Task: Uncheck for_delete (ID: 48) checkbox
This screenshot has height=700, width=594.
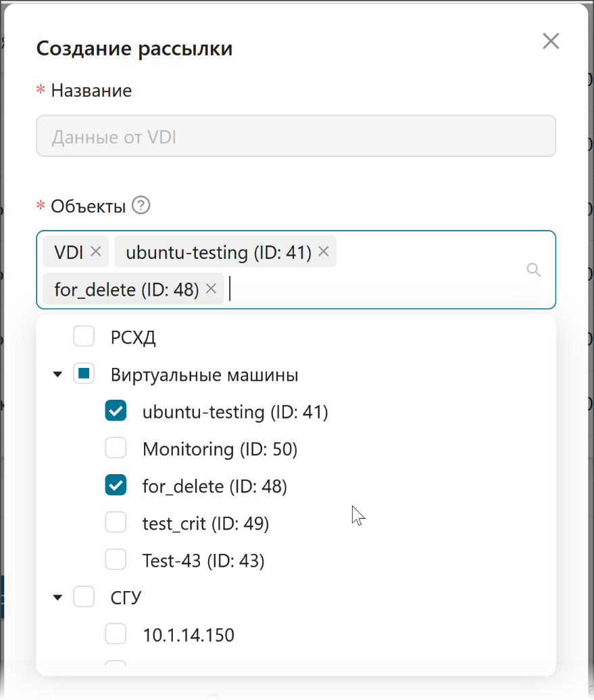Action: pyautogui.click(x=116, y=486)
